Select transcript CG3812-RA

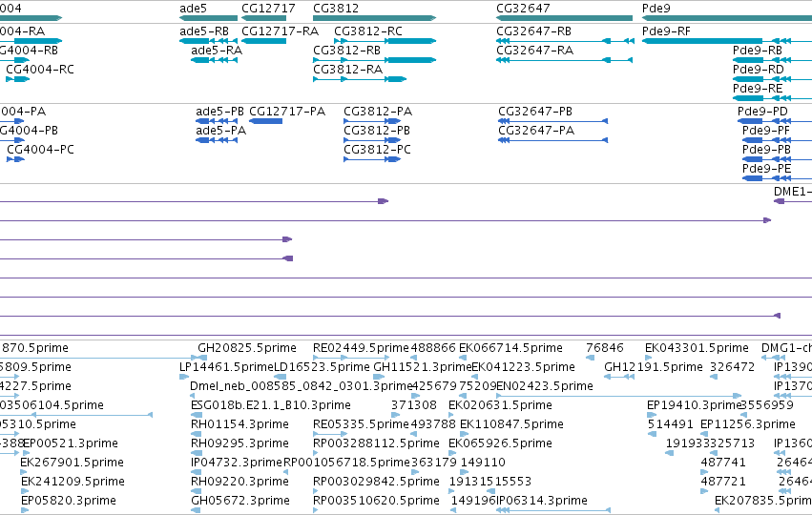pyautogui.click(x=360, y=79)
